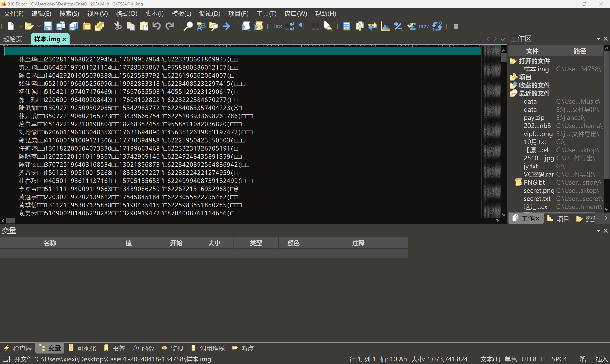Toggle show whitespace pilcrow icon
610x364 pixels.
(x=302, y=26)
